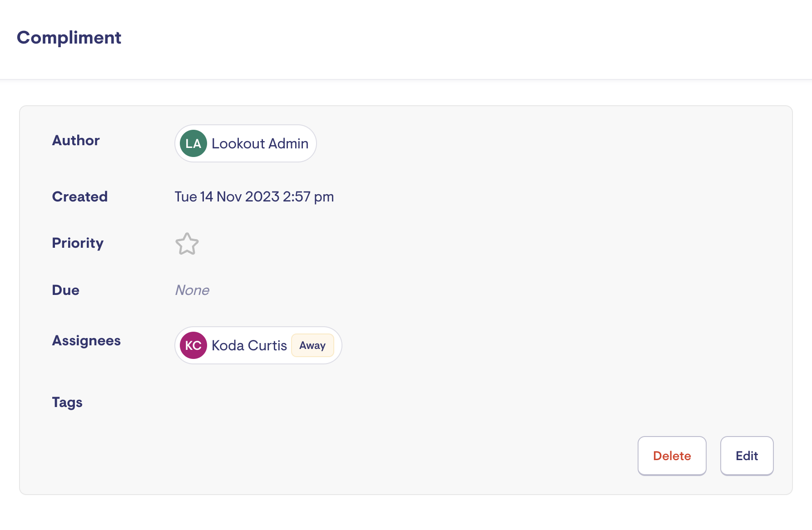Click the year 2023 in Created

262,196
